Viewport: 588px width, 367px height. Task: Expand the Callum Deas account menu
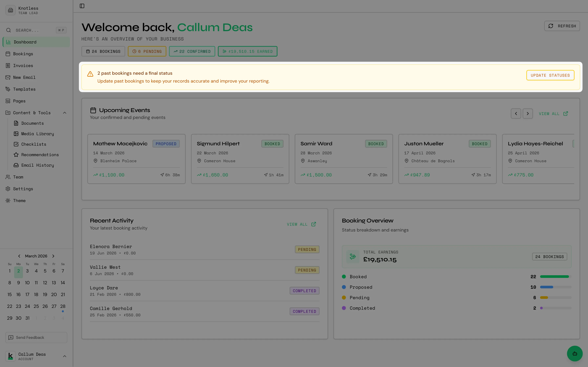tap(65, 356)
